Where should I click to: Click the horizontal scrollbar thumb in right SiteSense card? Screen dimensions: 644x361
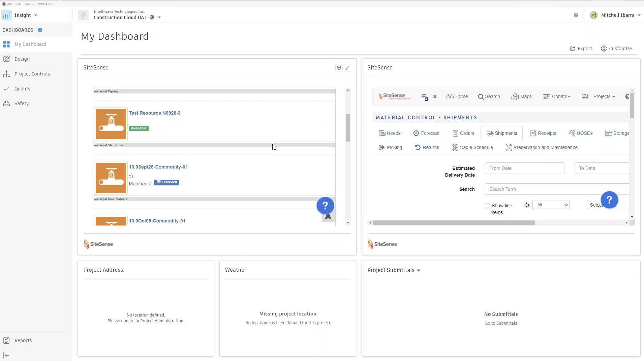coord(454,223)
